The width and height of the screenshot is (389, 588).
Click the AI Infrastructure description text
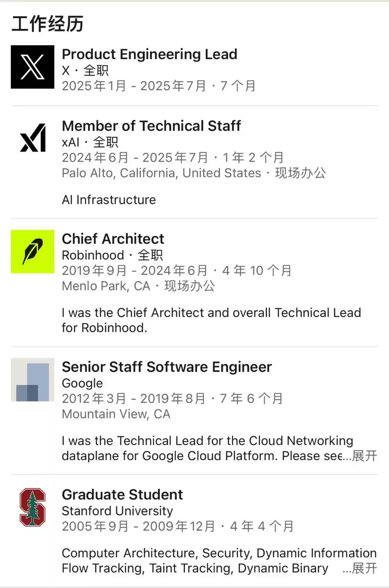[x=109, y=200]
